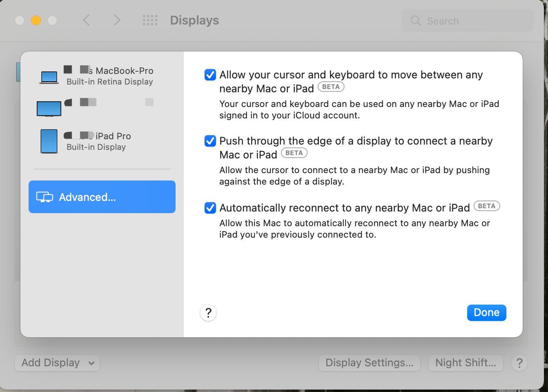Image resolution: width=548 pixels, height=392 pixels.
Task: Click the search magnifier icon
Action: click(416, 21)
